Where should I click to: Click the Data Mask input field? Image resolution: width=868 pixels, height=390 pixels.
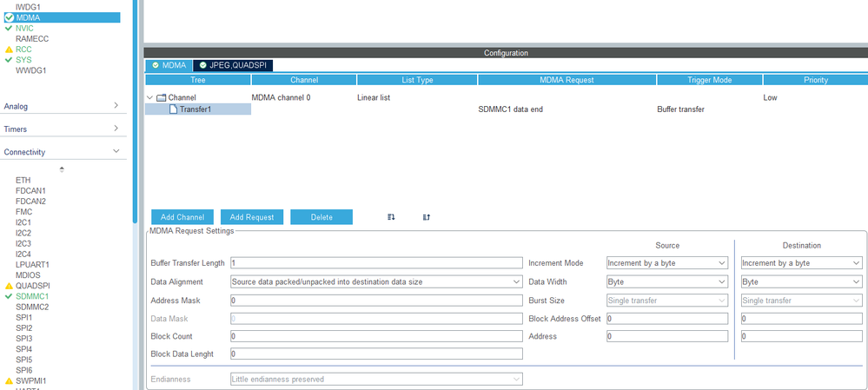coord(376,319)
